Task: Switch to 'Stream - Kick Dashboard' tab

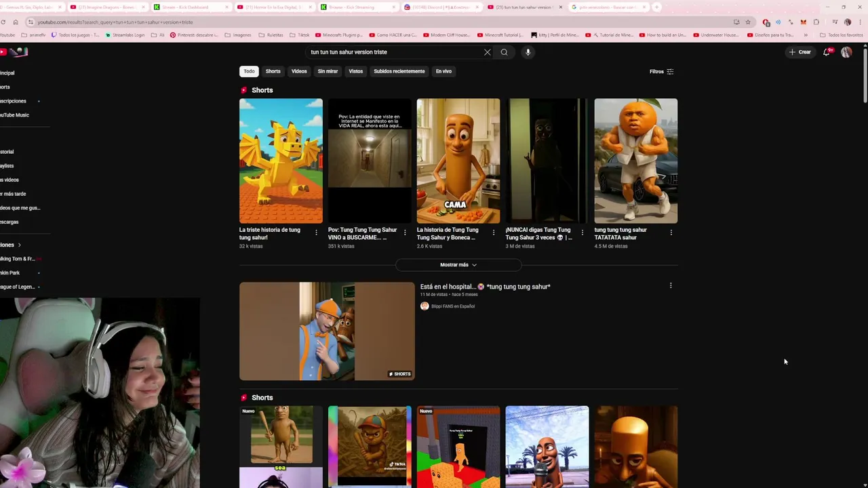Action: coord(191,7)
